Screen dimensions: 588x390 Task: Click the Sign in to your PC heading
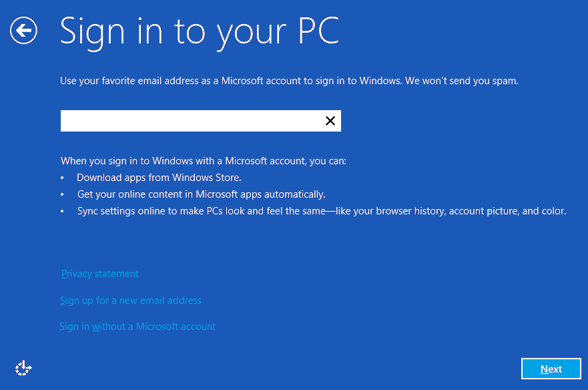pyautogui.click(x=199, y=32)
